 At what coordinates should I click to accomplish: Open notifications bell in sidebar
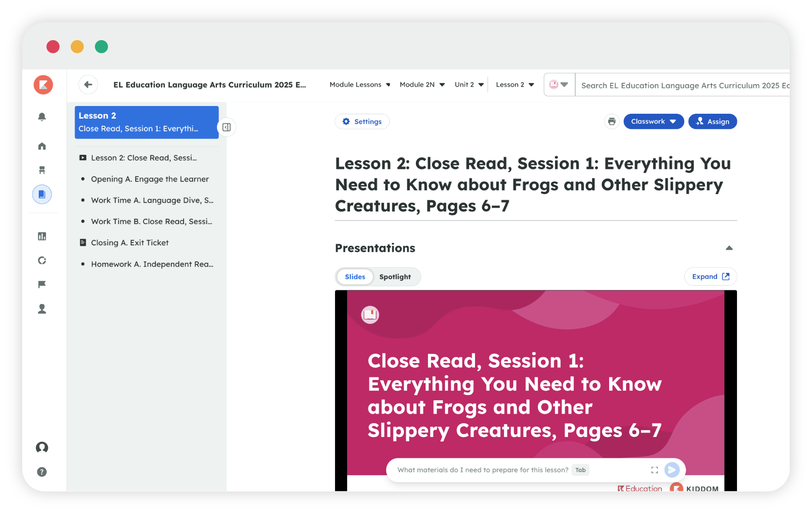point(42,117)
